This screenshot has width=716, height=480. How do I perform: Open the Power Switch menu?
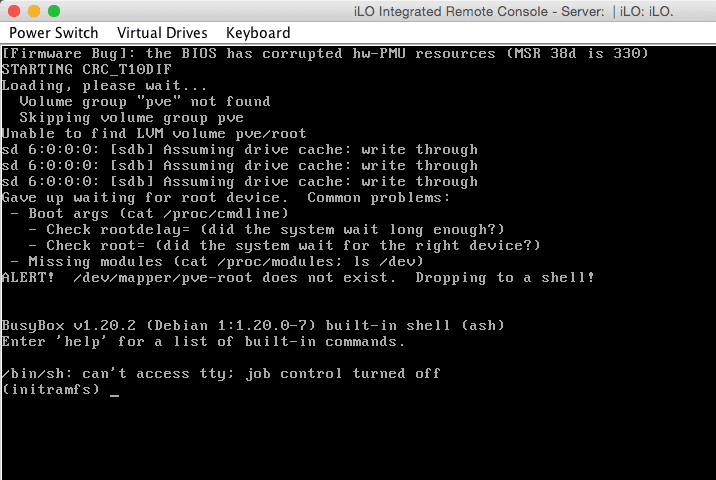pos(53,33)
